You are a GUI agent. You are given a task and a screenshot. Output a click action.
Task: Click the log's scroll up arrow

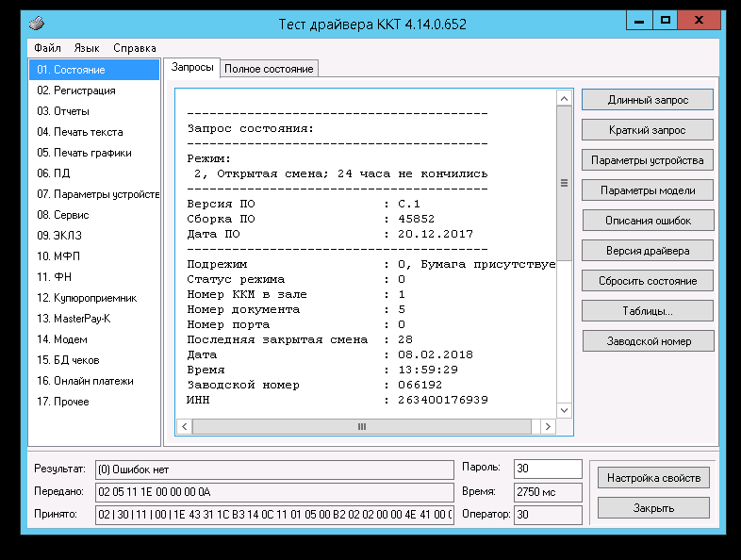564,98
